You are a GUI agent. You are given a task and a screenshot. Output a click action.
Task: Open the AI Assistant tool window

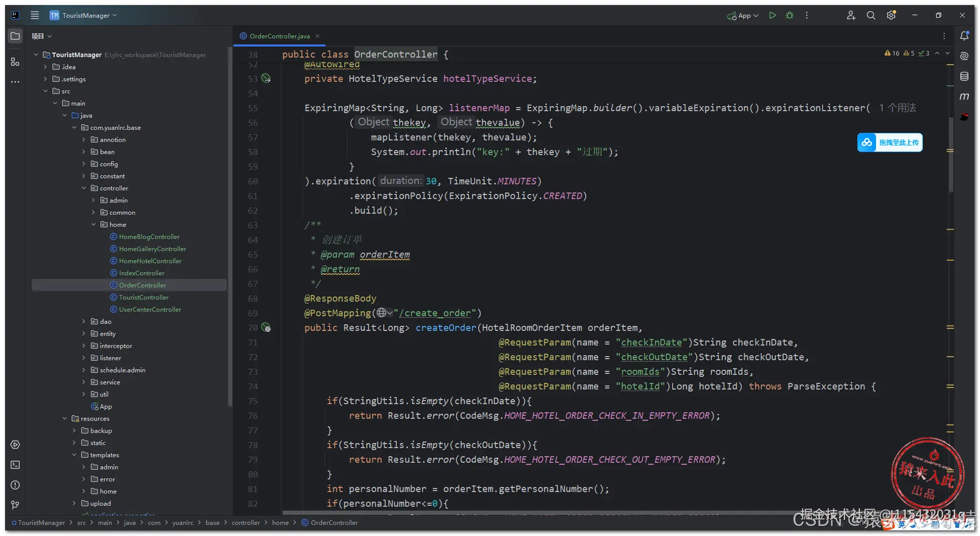964,56
